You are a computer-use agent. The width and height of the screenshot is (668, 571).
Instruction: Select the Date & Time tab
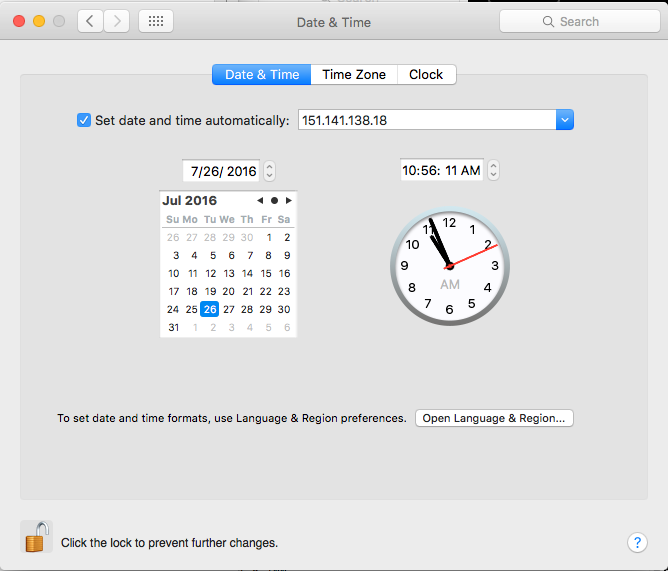tap(261, 75)
